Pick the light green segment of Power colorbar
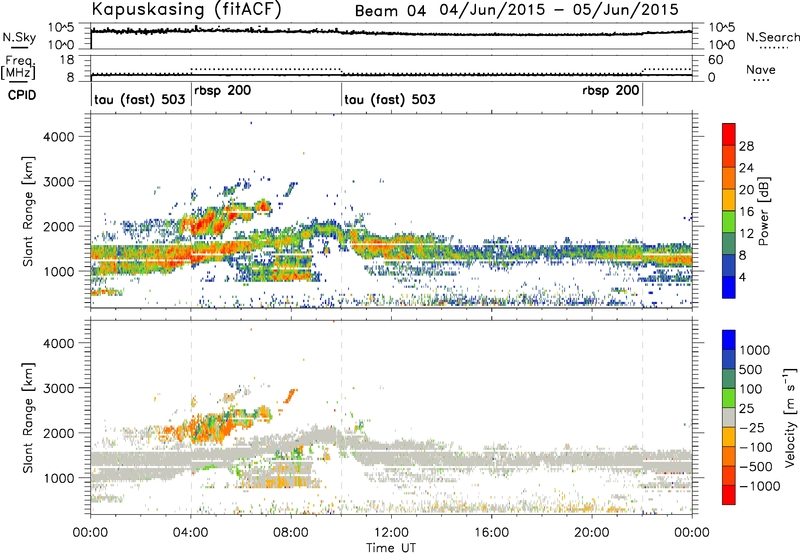This screenshot has width=800, height=554. click(x=729, y=222)
